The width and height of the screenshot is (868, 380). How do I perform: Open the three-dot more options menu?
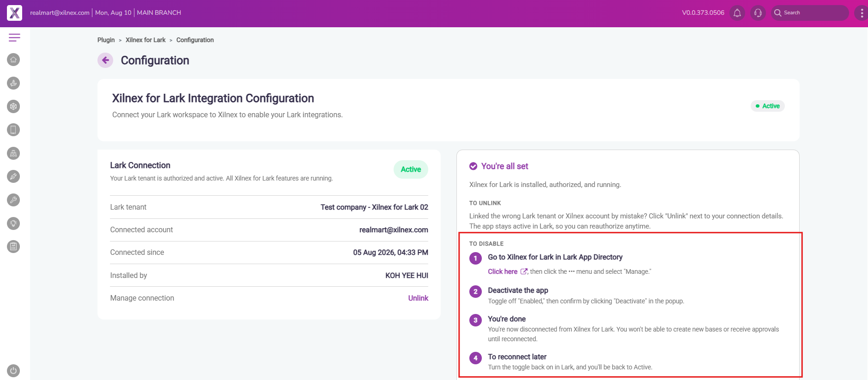862,13
